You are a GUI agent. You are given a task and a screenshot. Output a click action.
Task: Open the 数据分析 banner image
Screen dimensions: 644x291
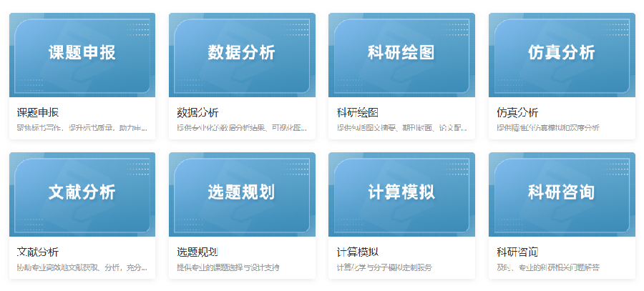click(241, 54)
